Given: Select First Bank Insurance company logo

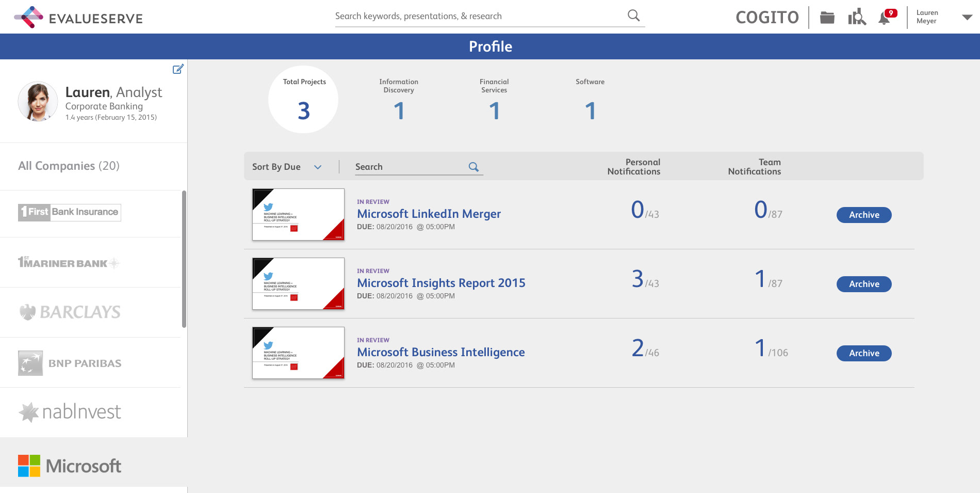Looking at the screenshot, I should [70, 212].
